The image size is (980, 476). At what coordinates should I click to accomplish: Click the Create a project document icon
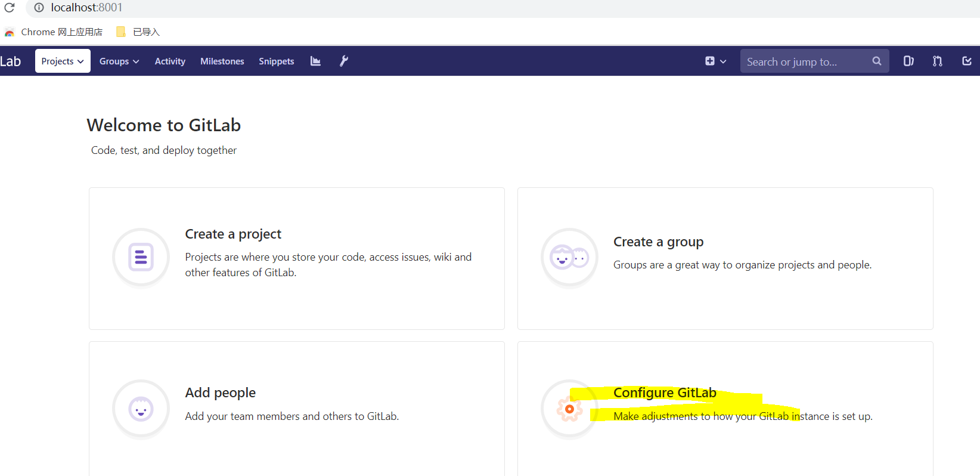[x=141, y=257]
